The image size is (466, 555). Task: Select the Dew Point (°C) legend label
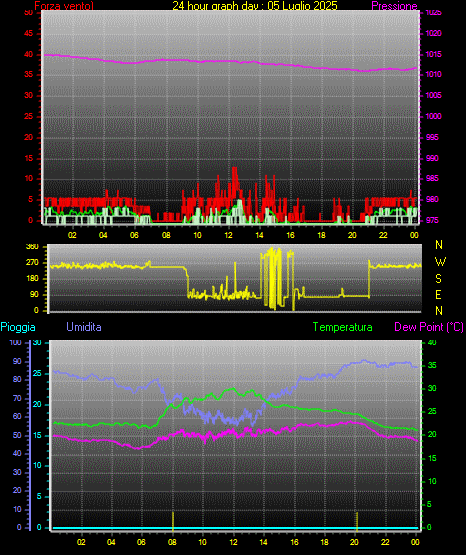pos(429,327)
